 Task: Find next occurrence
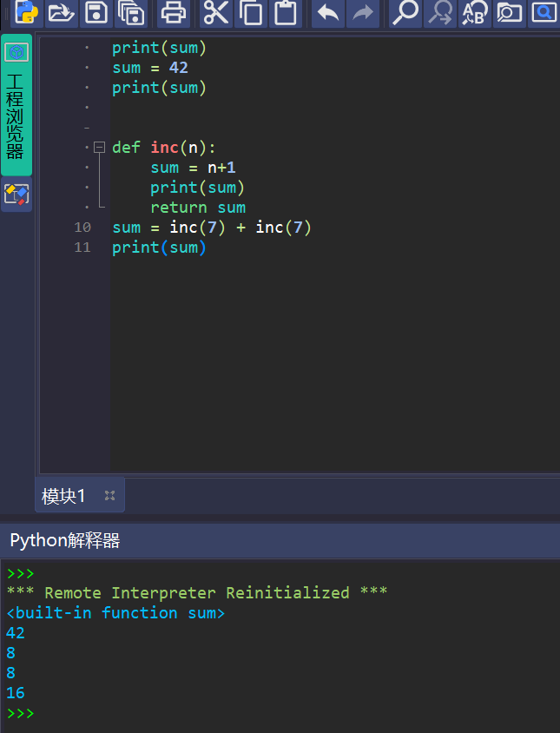440,13
